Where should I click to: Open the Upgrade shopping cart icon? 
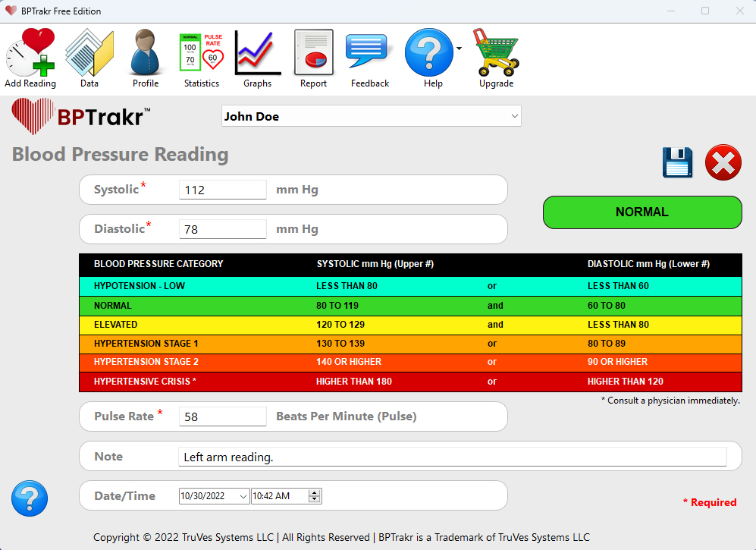tap(497, 53)
